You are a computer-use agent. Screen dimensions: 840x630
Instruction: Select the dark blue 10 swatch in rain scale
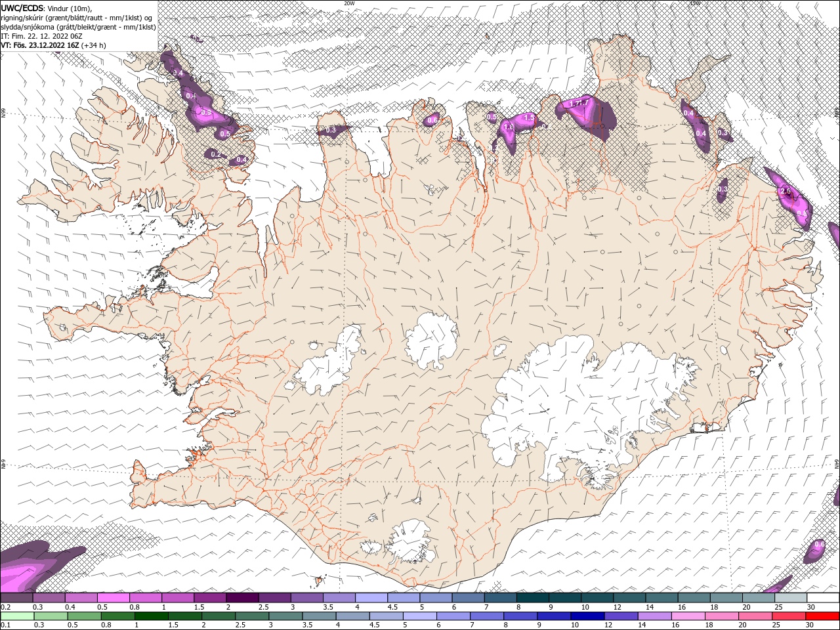click(x=586, y=616)
